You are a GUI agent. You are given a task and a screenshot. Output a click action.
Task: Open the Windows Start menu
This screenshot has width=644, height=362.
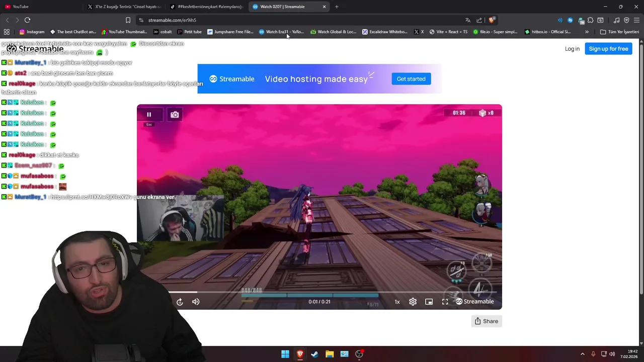coord(285,354)
